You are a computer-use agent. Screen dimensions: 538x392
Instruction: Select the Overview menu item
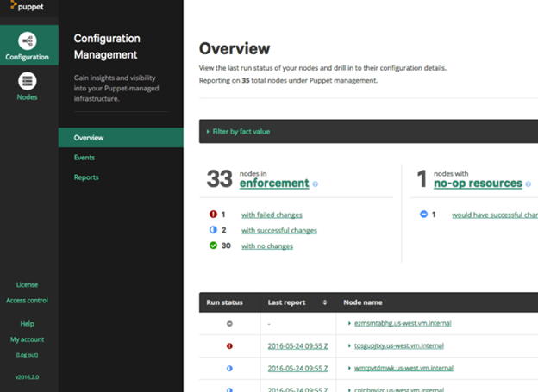point(121,138)
